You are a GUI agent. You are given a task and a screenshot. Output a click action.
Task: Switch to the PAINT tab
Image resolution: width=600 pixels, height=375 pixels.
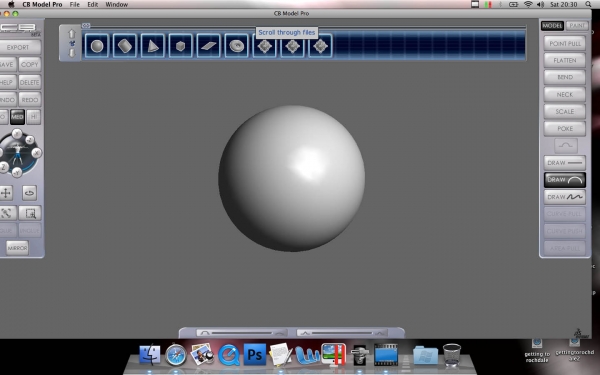click(577, 26)
